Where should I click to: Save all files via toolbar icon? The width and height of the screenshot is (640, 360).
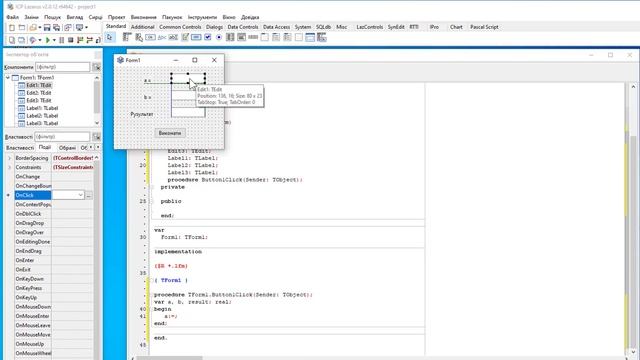point(56,27)
